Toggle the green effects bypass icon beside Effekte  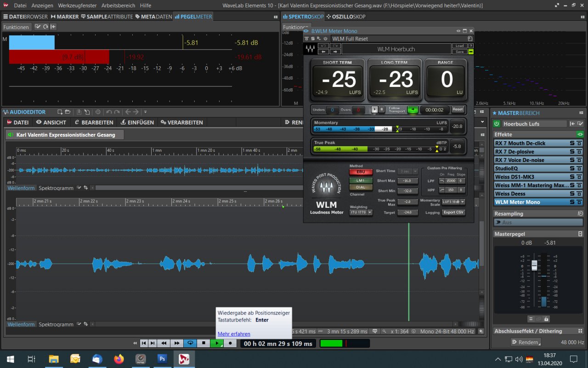point(580,134)
